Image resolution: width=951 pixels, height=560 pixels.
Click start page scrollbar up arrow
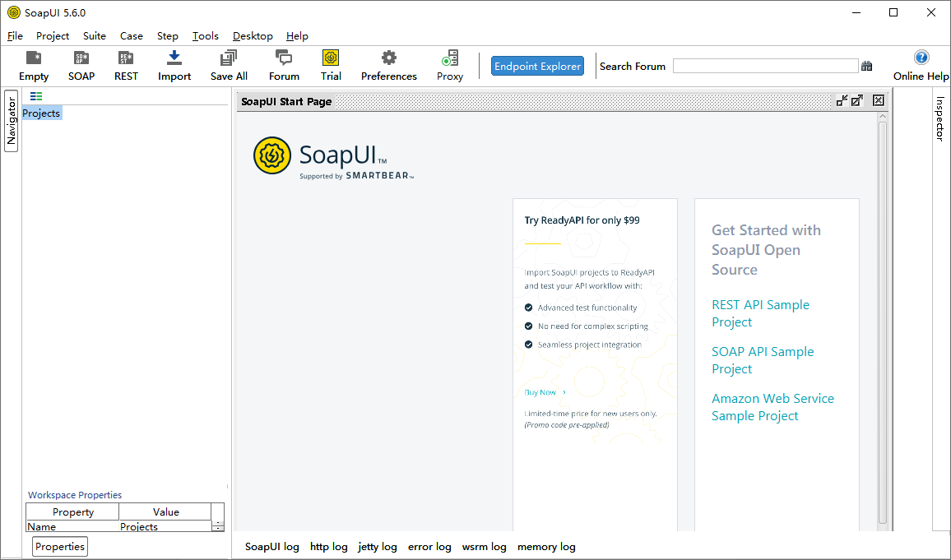(883, 117)
